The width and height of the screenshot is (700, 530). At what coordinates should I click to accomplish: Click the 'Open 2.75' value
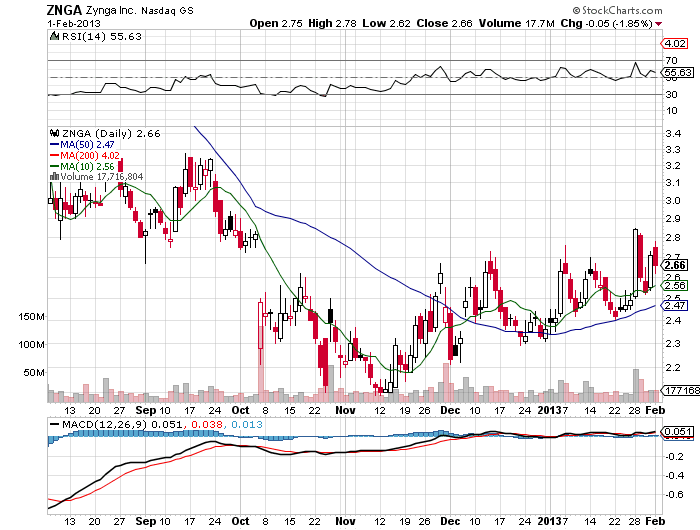coord(276,23)
